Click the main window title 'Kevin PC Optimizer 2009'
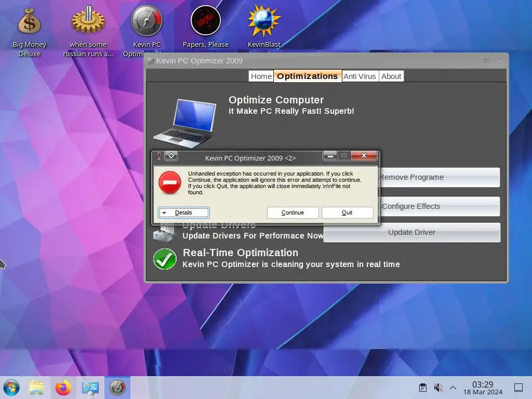This screenshot has height=399, width=532. tap(199, 61)
